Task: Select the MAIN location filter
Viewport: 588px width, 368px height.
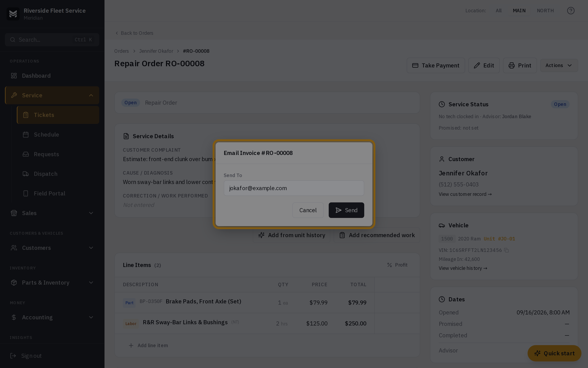Action: pos(519,11)
